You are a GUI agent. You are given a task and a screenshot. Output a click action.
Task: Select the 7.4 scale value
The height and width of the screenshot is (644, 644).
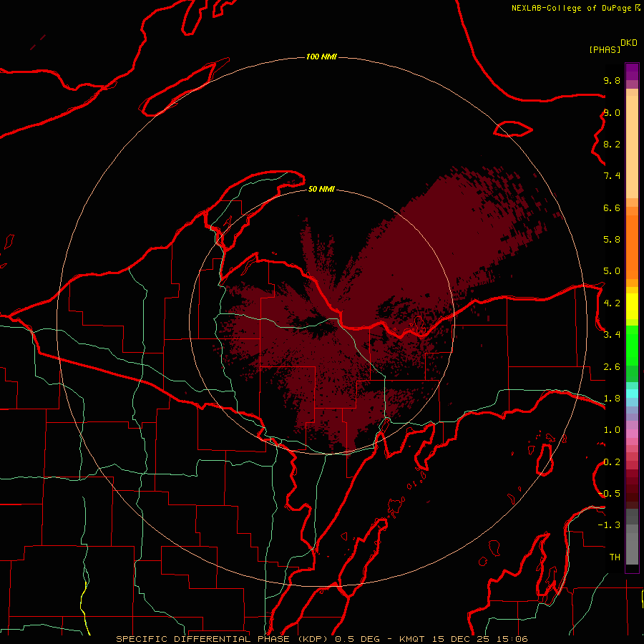pos(612,176)
